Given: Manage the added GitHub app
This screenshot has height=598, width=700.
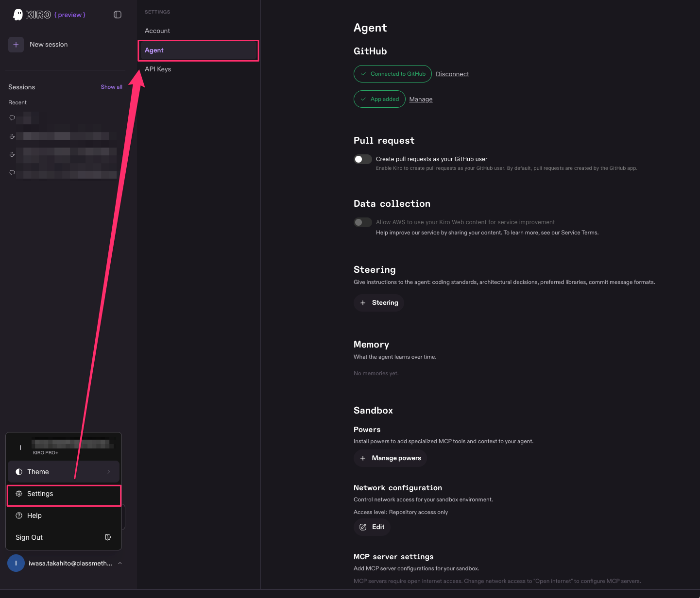Looking at the screenshot, I should 421,100.
